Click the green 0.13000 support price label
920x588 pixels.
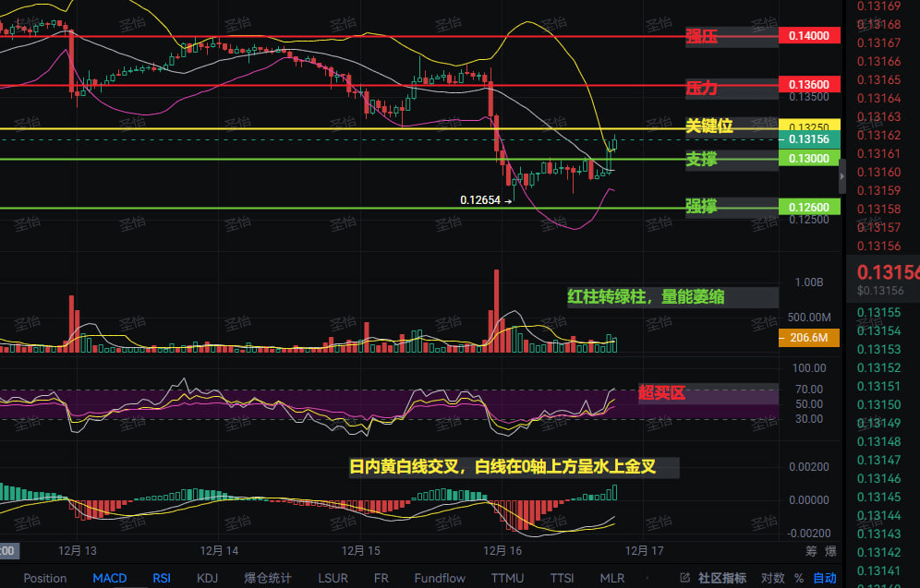(x=809, y=158)
